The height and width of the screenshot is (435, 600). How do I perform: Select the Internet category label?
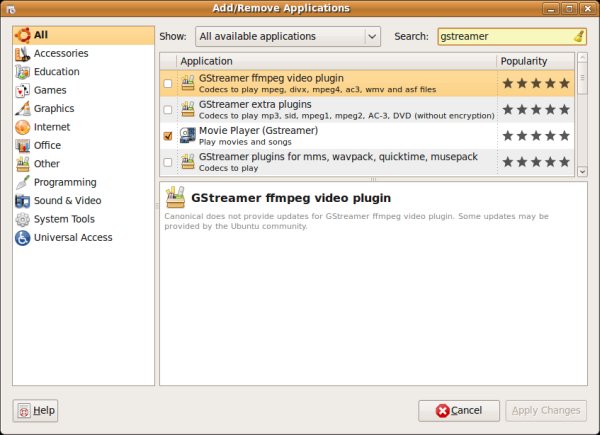click(52, 127)
